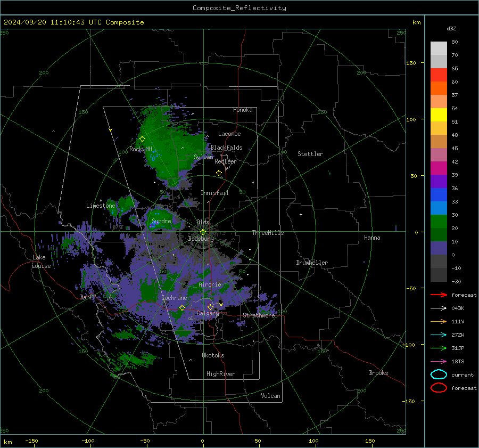The height and width of the screenshot is (448, 479).
Task: Click the Okotoks label
Action: [213, 355]
